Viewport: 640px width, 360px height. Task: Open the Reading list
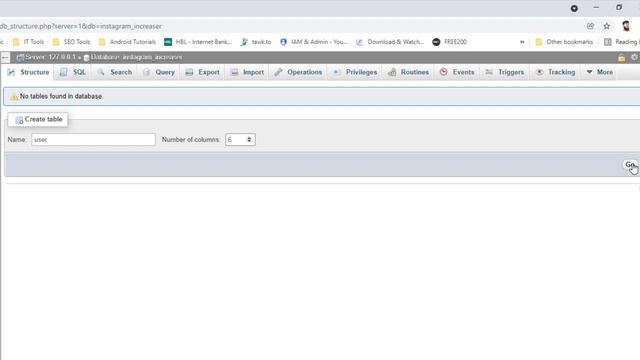coord(621,42)
